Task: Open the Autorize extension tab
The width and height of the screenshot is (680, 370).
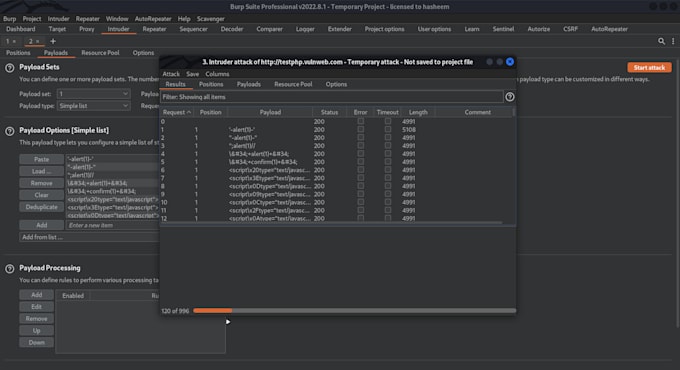Action: click(539, 29)
